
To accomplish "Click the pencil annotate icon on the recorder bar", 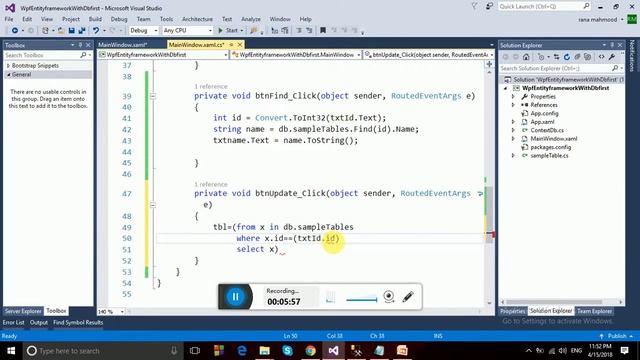I will coord(408,296).
